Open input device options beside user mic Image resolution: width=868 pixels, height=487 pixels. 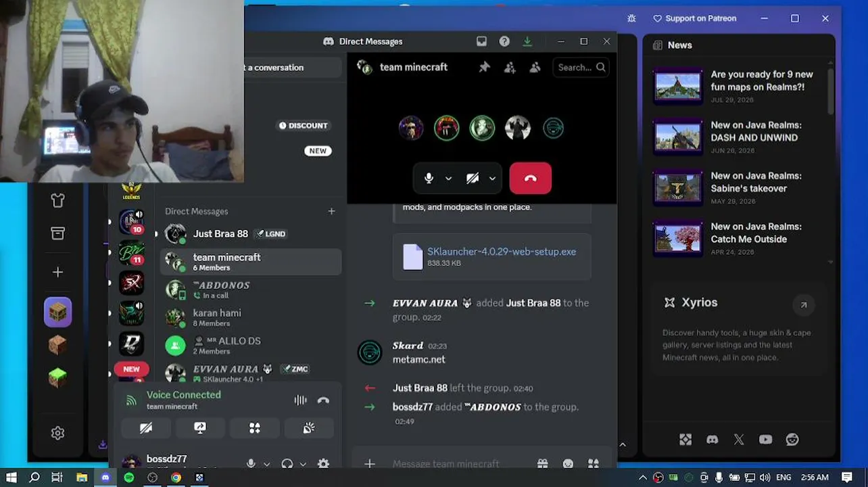point(266,464)
